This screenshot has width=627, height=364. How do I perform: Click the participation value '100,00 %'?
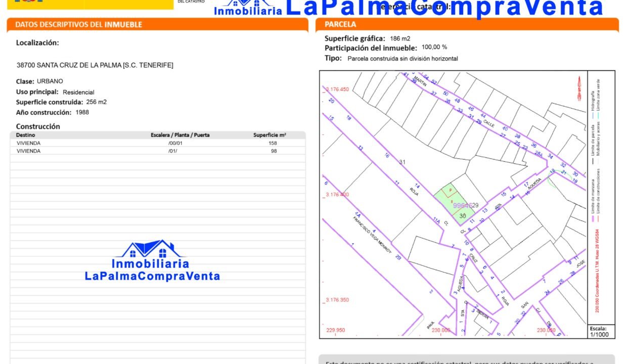click(434, 47)
